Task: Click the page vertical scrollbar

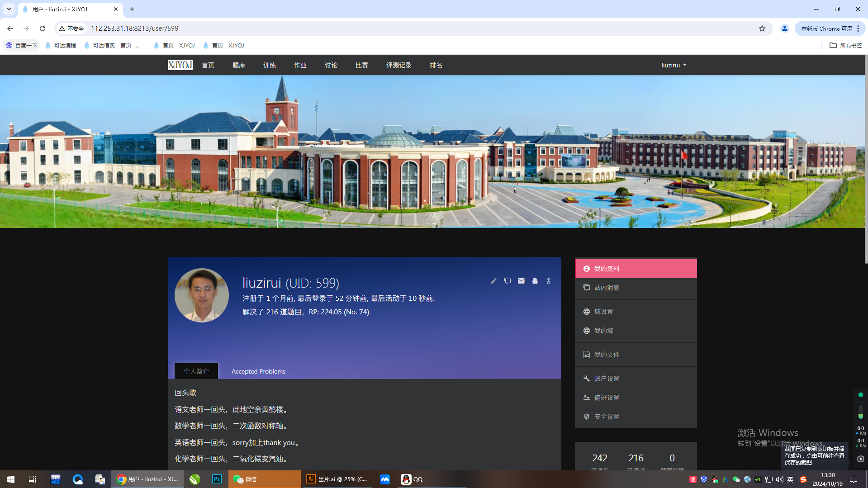Action: pyautogui.click(x=866, y=158)
